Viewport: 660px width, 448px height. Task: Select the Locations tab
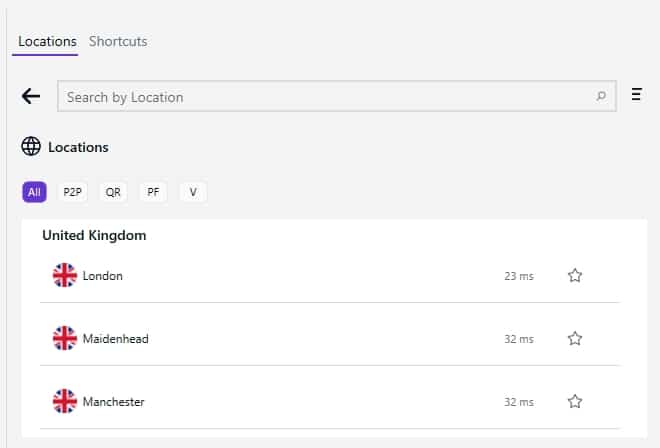pyautogui.click(x=47, y=41)
